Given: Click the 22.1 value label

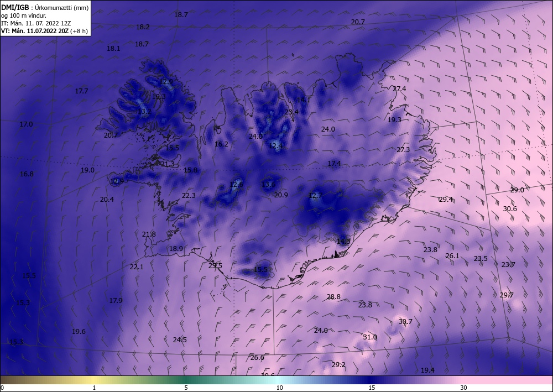Looking at the screenshot, I should pyautogui.click(x=137, y=267).
